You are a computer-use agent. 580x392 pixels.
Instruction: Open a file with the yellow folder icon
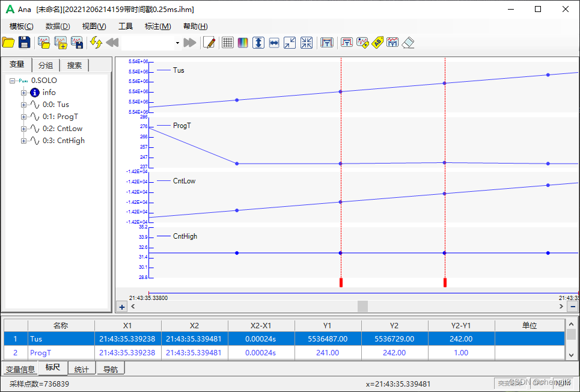(8, 43)
